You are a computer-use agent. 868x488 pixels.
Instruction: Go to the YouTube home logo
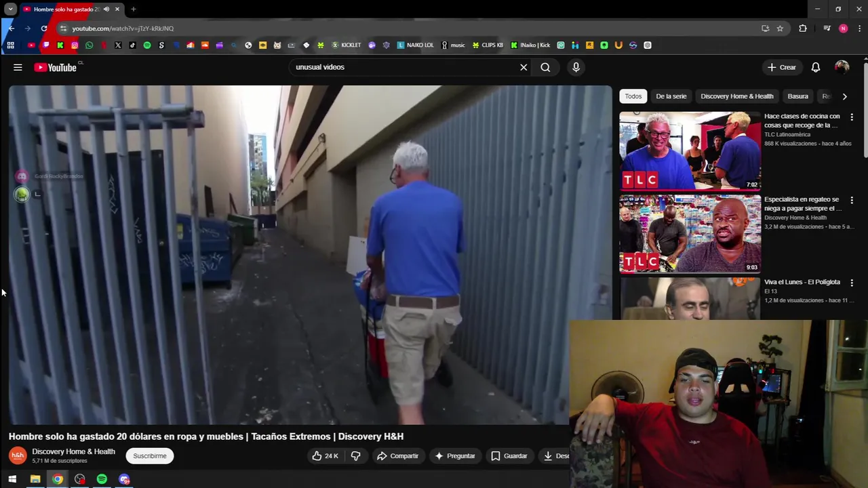click(55, 67)
